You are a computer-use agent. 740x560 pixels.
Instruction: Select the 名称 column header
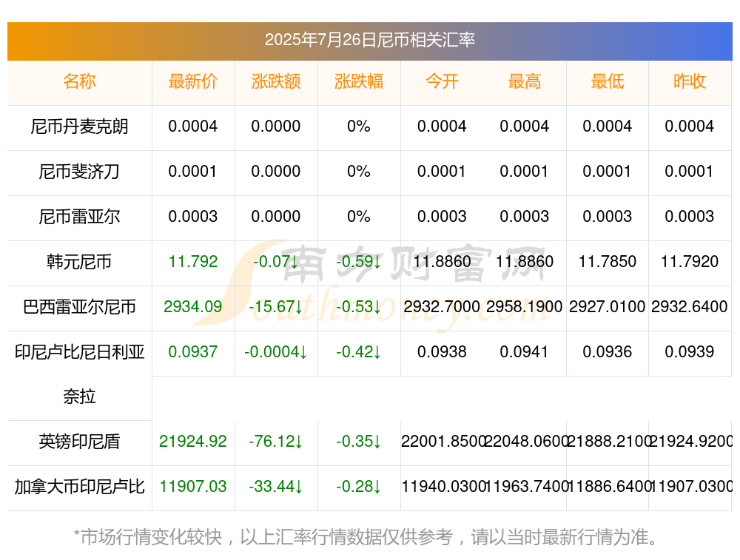pyautogui.click(x=79, y=81)
